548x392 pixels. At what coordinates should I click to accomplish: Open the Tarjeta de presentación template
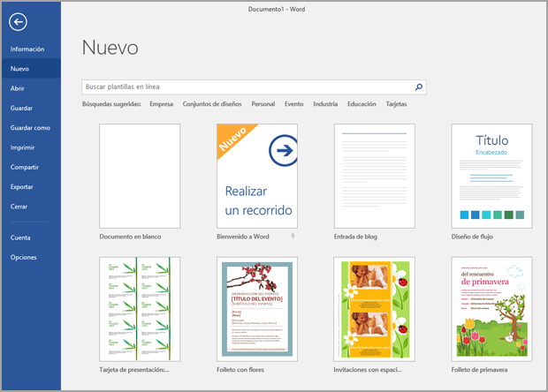[x=140, y=309]
